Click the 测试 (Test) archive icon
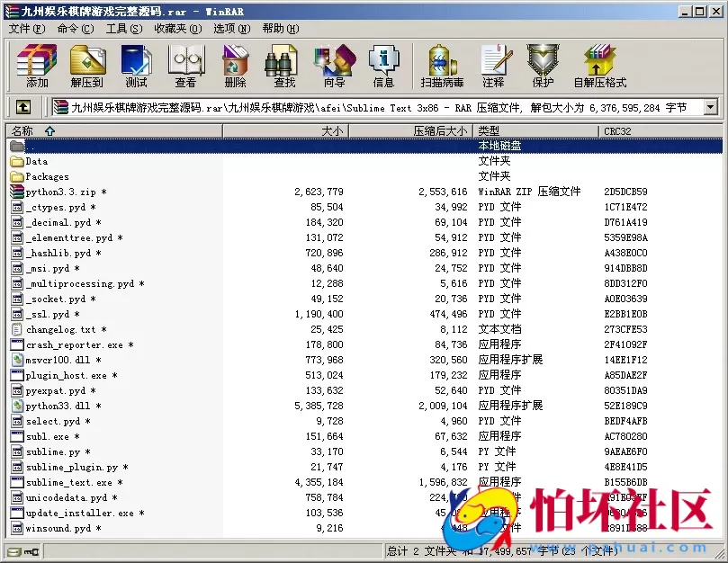The image size is (728, 563). pyautogui.click(x=136, y=63)
